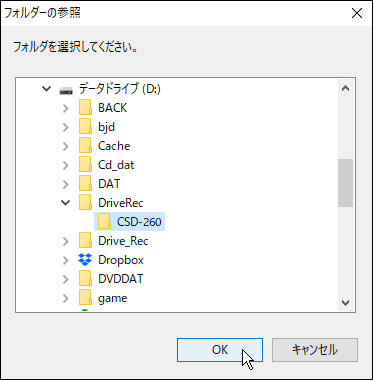Screen dimensions: 373x380
Task: Click the data drive (D:) drive icon
Action: [66, 90]
